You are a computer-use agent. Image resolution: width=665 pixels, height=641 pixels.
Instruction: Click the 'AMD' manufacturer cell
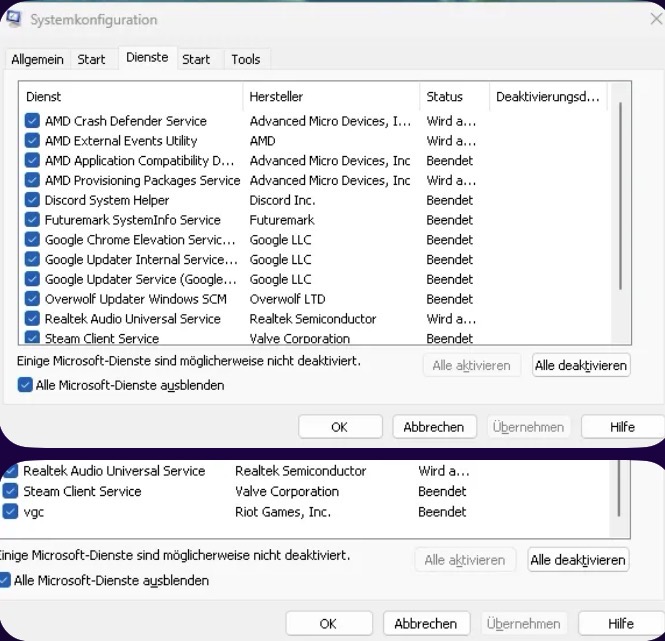[263, 141]
